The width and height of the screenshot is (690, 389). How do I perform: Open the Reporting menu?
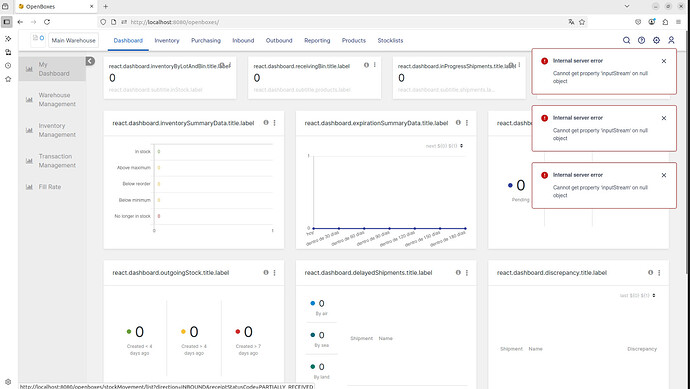(317, 40)
